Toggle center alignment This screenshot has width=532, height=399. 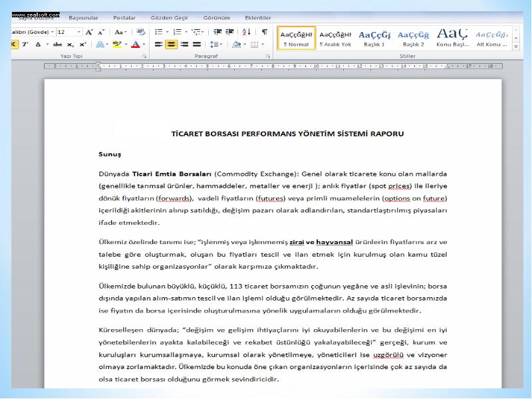(172, 45)
